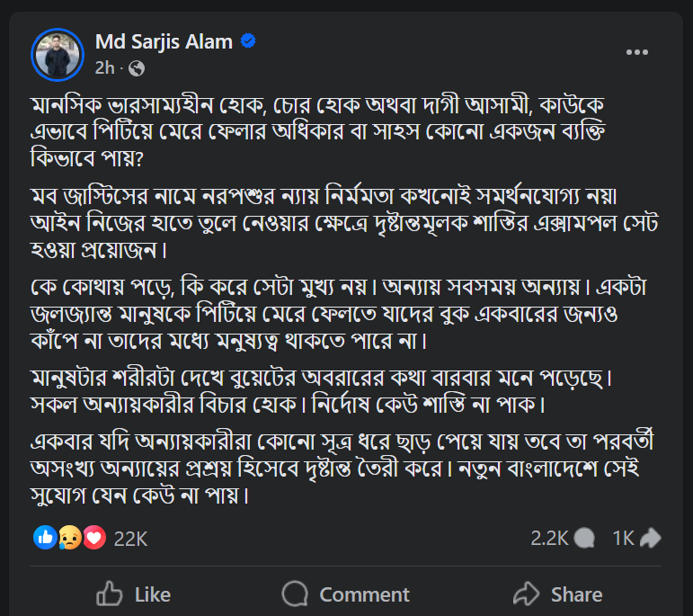
Task: Like the post with the Like button
Action: pyautogui.click(x=133, y=594)
